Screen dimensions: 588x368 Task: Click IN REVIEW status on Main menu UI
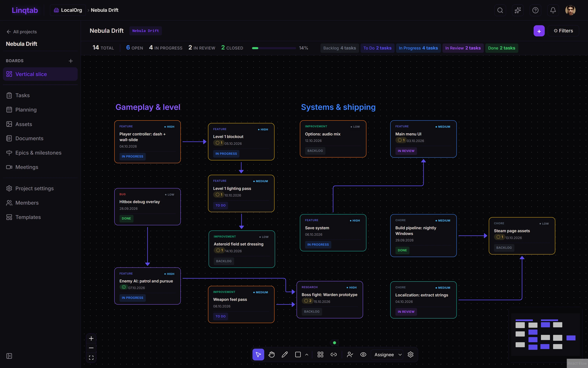(x=406, y=151)
